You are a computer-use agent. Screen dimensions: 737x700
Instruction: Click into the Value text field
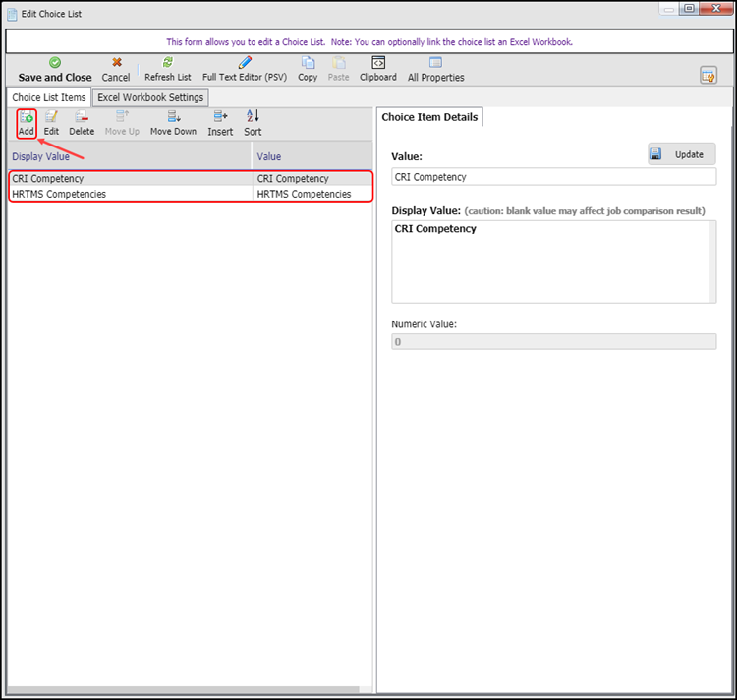tap(553, 177)
